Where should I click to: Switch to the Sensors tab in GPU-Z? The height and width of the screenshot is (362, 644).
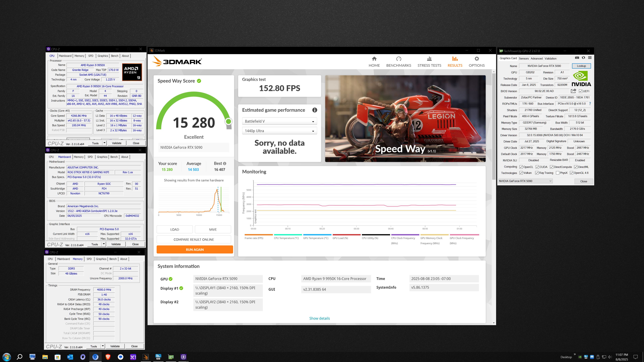tap(523, 58)
